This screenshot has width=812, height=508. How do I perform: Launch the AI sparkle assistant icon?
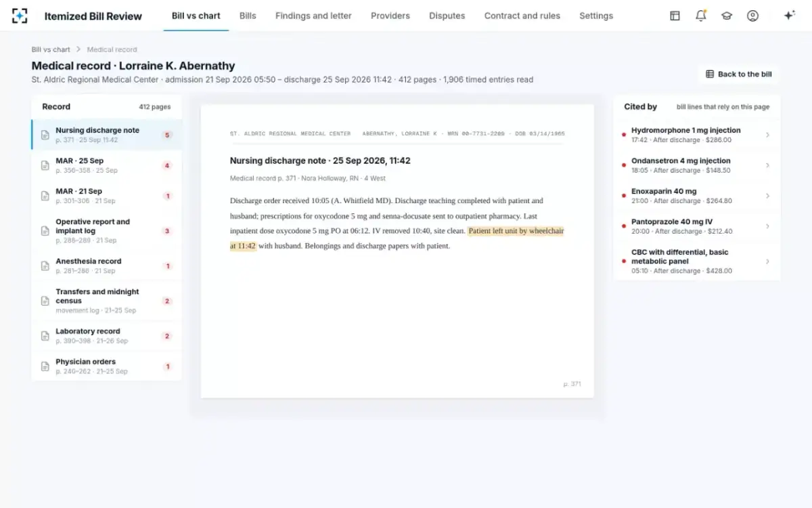[789, 16]
